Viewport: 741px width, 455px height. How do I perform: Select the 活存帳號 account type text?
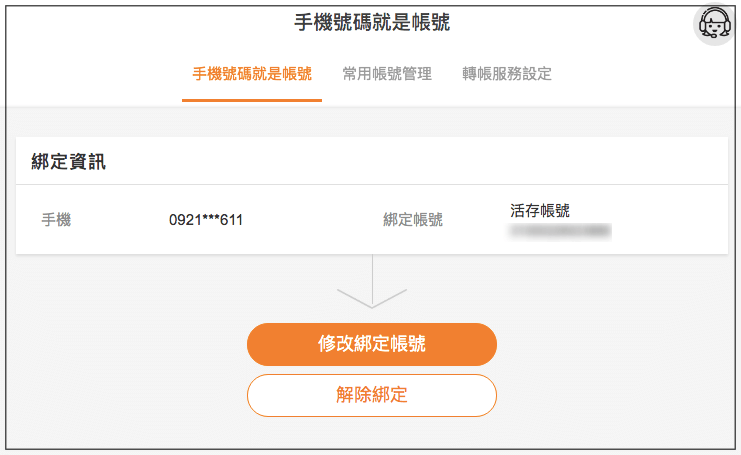pos(540,210)
